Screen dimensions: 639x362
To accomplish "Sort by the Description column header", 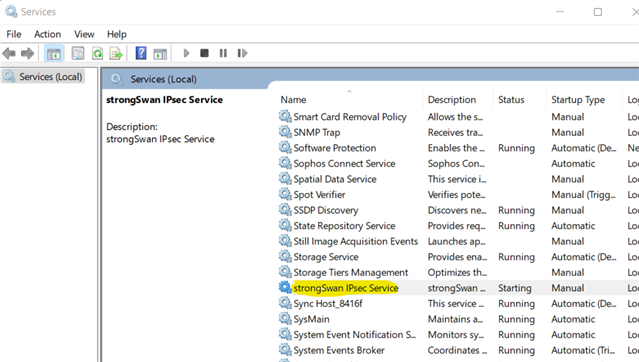I will point(452,100).
